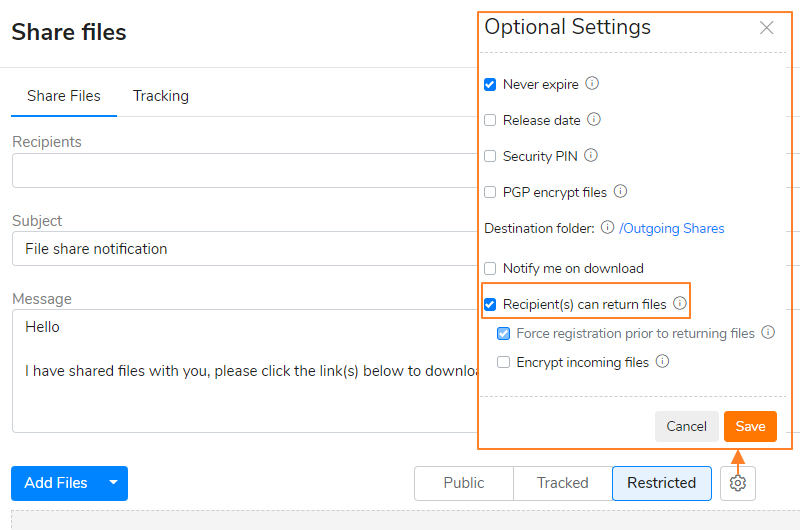The width and height of the screenshot is (800, 530).
Task: Open the /Outgoing Shares folder link
Action: point(671,228)
